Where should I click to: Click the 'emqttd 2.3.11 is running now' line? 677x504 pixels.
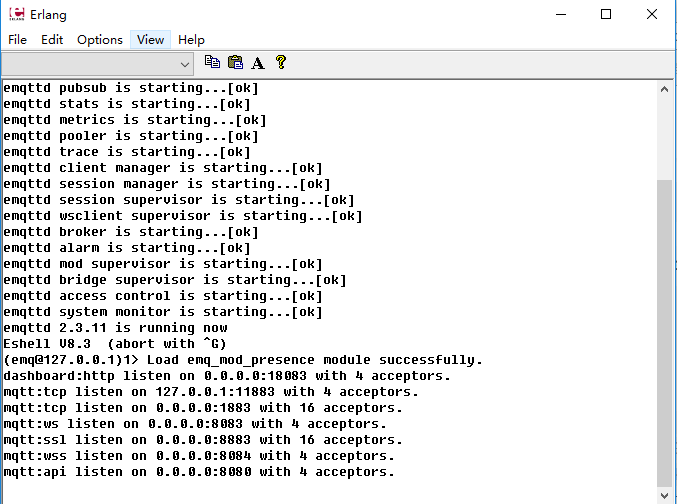pyautogui.click(x=115, y=328)
